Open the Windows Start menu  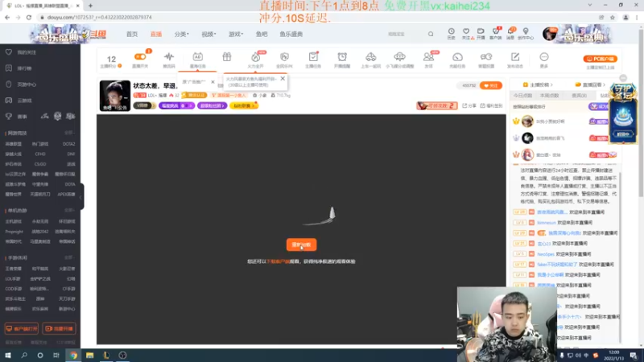point(8,355)
